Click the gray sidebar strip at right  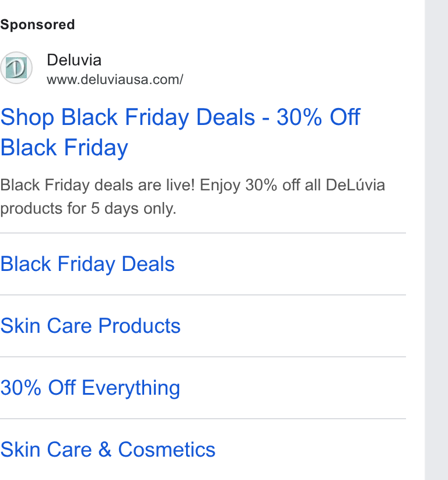point(436,240)
